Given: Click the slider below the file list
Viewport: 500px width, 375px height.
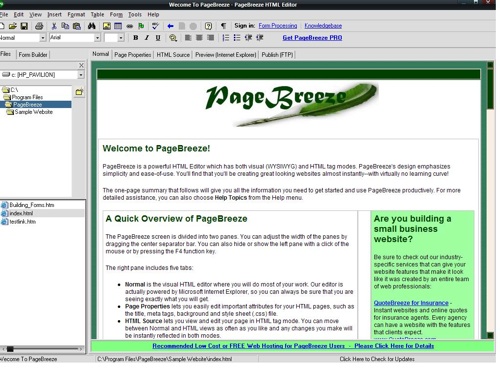Looking at the screenshot, I should point(42,349).
